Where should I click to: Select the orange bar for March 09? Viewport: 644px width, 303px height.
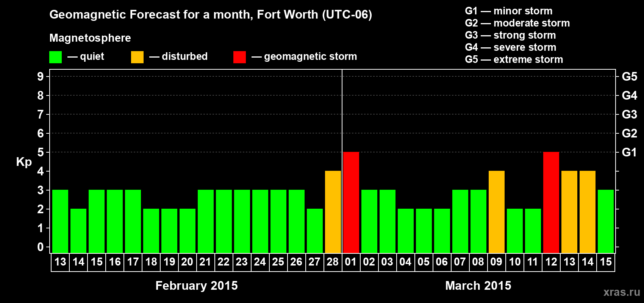point(497,212)
